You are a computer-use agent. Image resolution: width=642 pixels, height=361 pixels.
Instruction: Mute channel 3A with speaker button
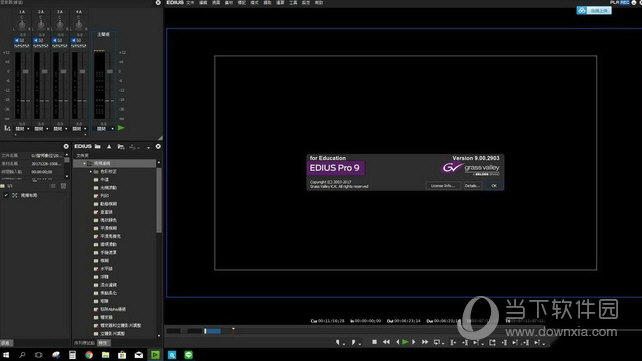[x=55, y=41]
